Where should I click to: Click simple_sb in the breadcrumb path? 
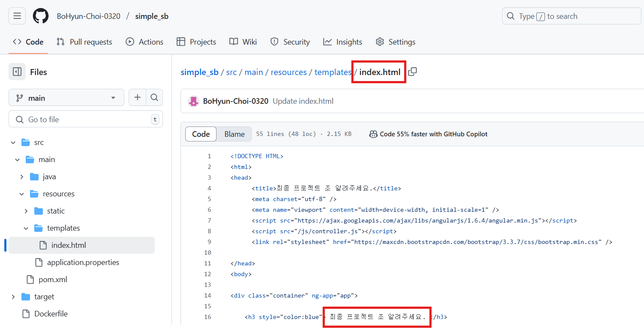(x=199, y=72)
